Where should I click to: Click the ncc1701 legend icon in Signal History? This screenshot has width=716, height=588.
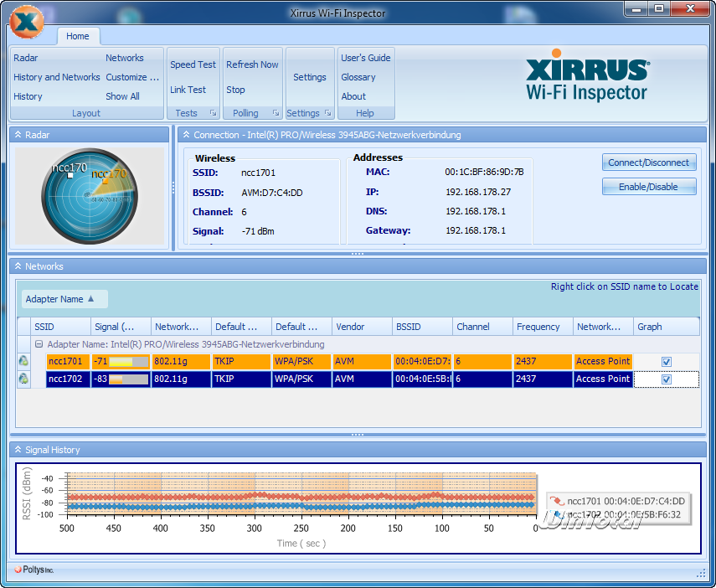click(557, 501)
